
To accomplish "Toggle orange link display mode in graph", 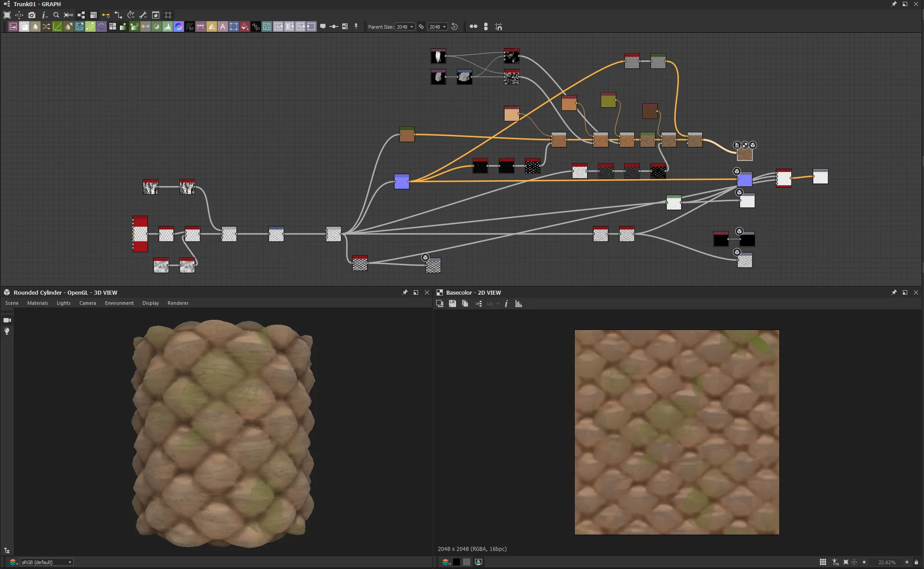I will coord(106,15).
